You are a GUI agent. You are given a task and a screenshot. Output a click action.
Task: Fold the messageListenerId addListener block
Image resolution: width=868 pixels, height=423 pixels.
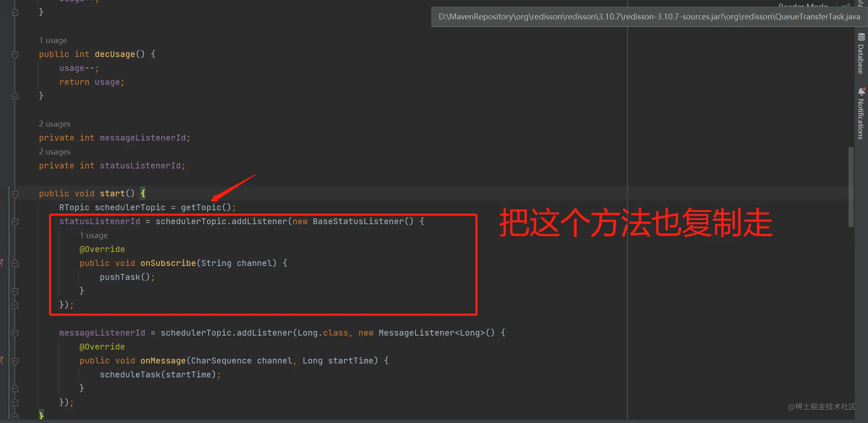tap(15, 333)
